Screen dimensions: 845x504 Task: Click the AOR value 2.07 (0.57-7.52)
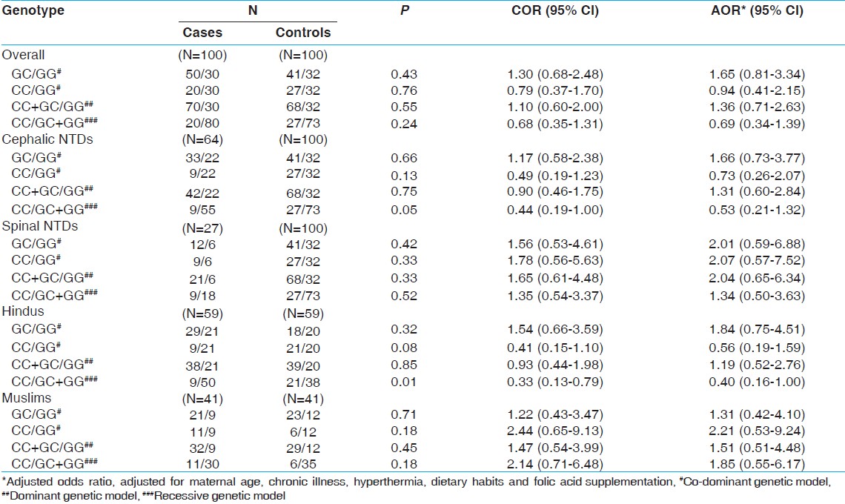758,261
